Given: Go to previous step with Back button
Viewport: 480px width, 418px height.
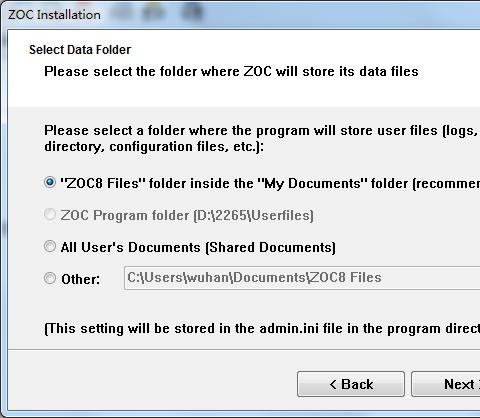Looking at the screenshot, I should click(x=351, y=384).
